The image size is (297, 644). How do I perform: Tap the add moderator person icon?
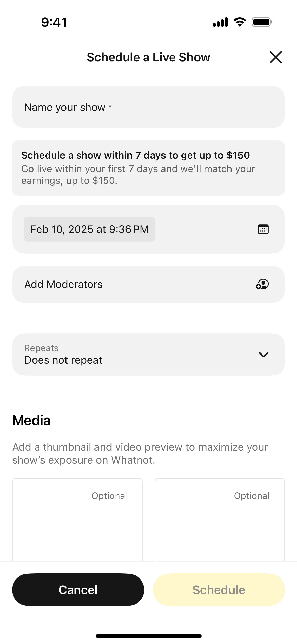click(x=262, y=284)
